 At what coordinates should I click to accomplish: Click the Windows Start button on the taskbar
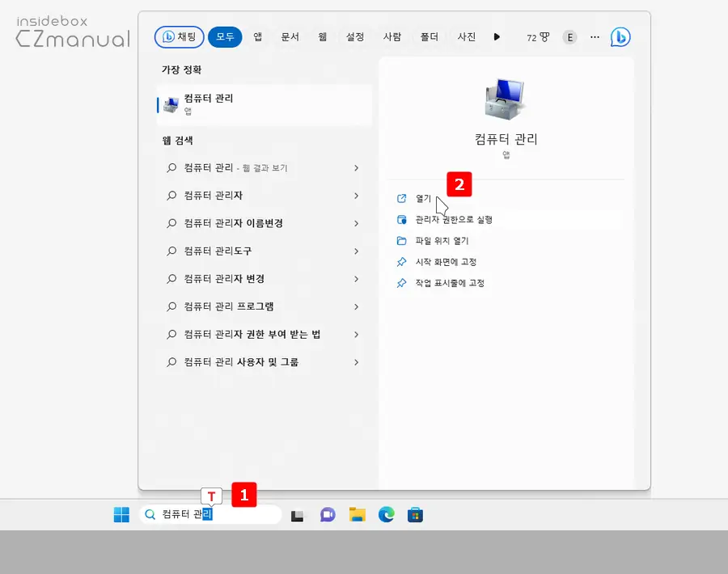pyautogui.click(x=123, y=514)
